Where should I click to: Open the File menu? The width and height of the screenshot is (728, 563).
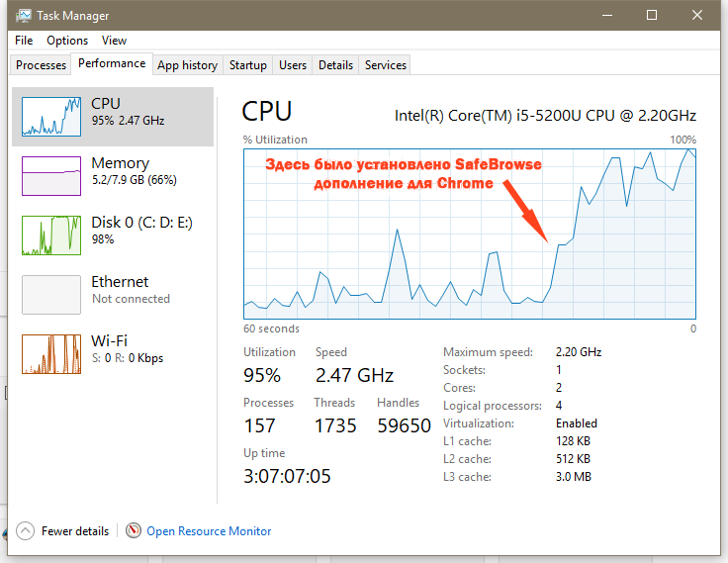24,41
